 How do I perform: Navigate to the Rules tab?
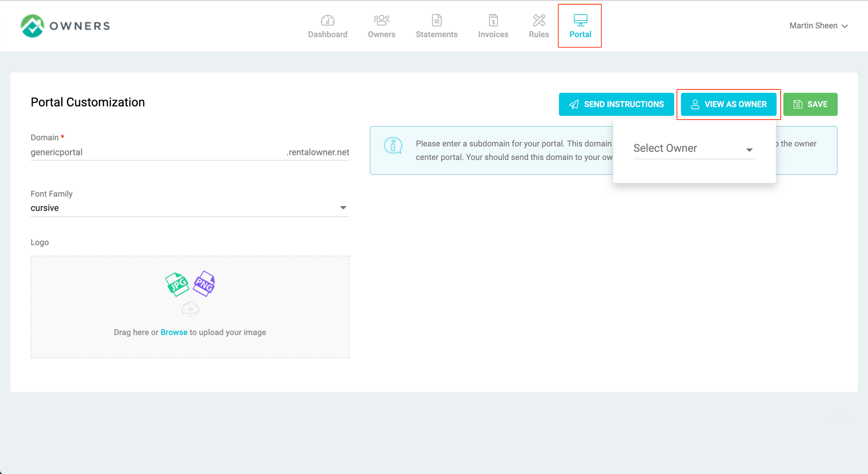tap(539, 26)
